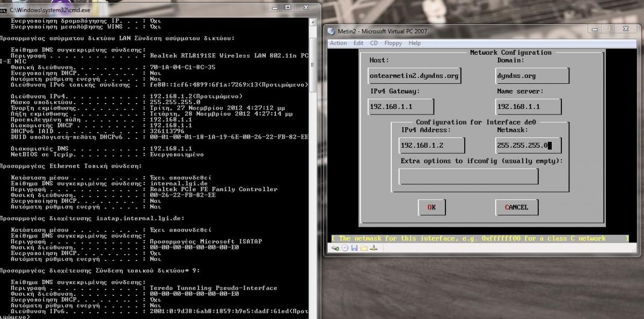The width and height of the screenshot is (644, 319).
Task: Open the Help menu in Virtual PC
Action: [x=414, y=43]
